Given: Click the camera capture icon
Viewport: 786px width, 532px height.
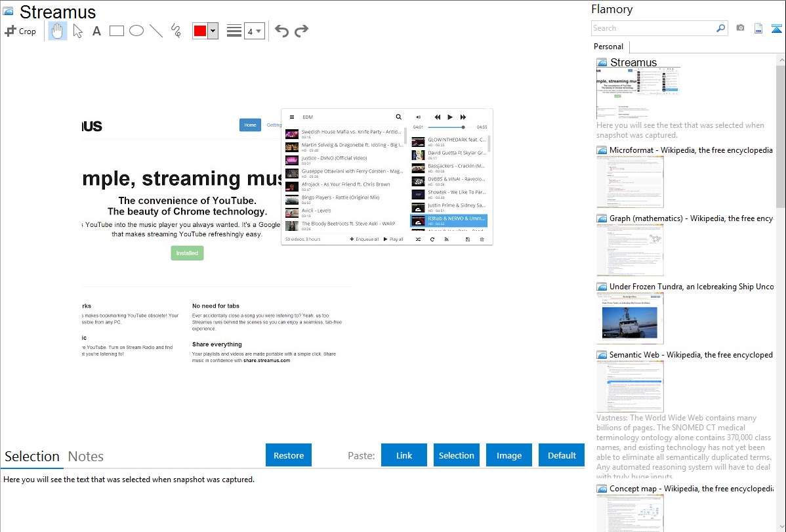Looking at the screenshot, I should click(x=740, y=28).
